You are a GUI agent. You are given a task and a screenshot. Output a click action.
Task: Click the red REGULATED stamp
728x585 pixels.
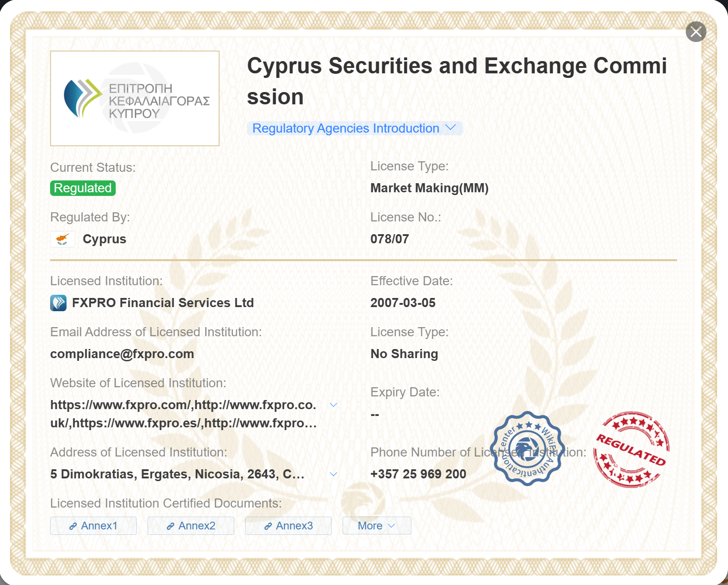(x=631, y=450)
